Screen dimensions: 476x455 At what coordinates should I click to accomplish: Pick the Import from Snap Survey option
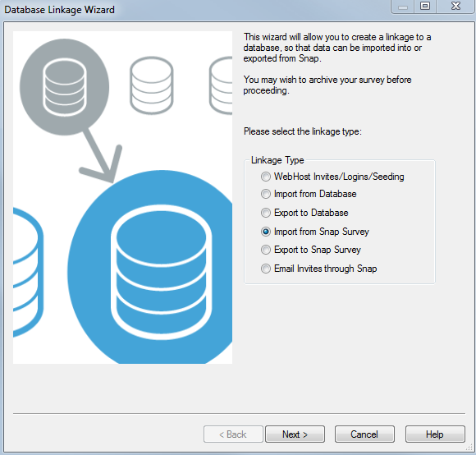(315, 232)
